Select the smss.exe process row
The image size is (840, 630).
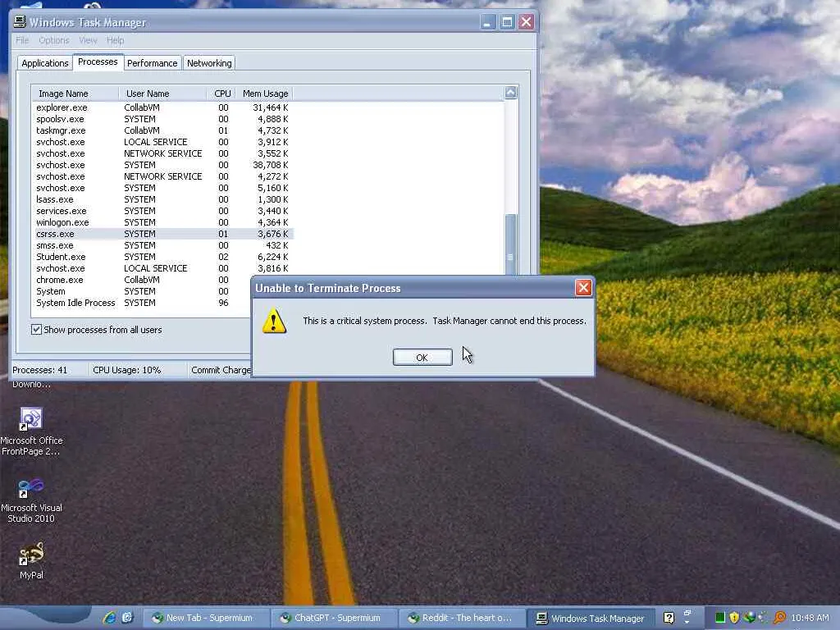pos(162,245)
